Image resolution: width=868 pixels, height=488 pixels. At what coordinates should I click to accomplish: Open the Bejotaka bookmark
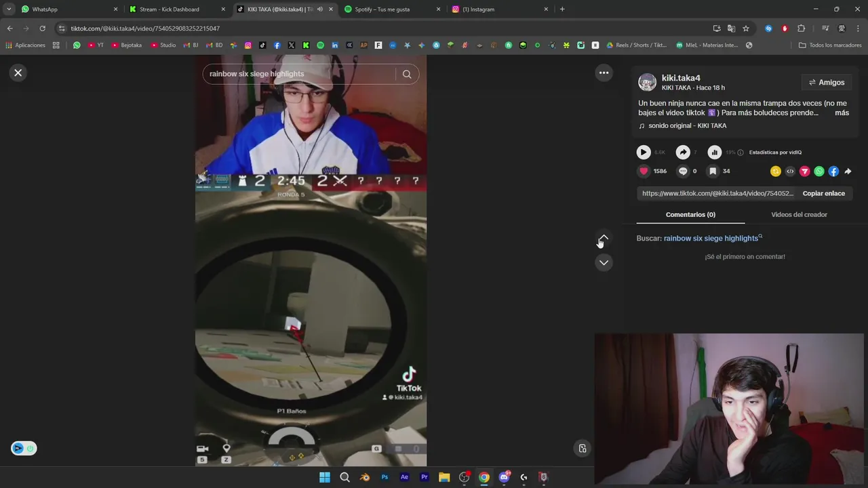click(127, 45)
